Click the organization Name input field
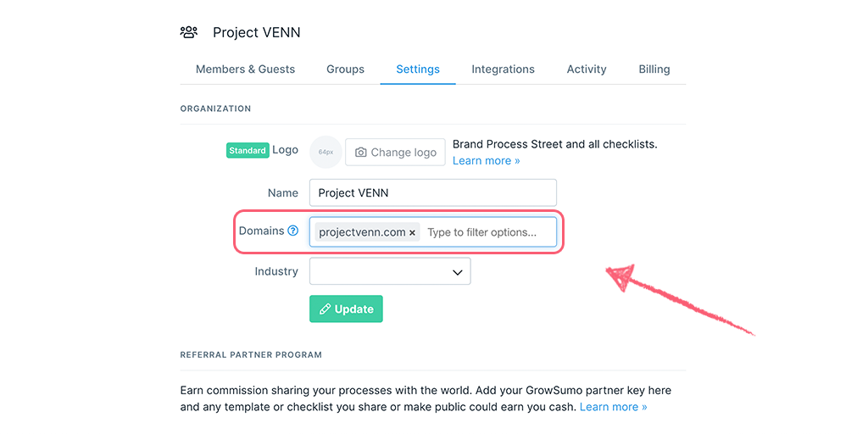This screenshot has height=434, width=868. (433, 192)
